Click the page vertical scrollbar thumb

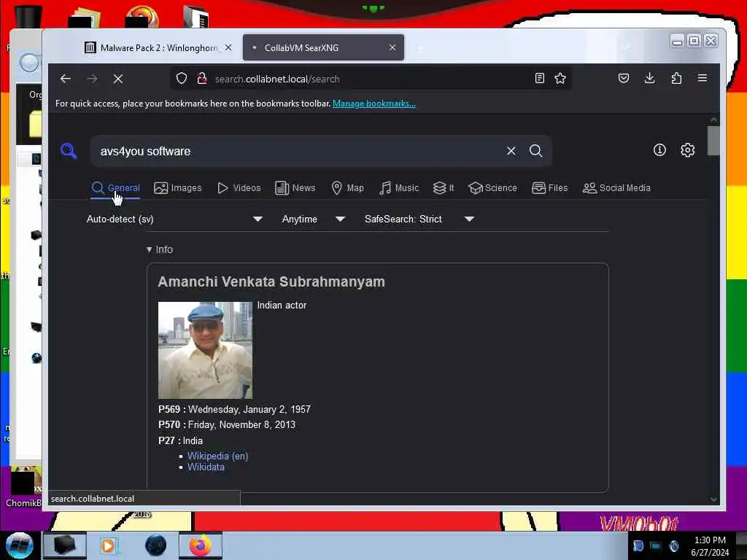point(713,141)
